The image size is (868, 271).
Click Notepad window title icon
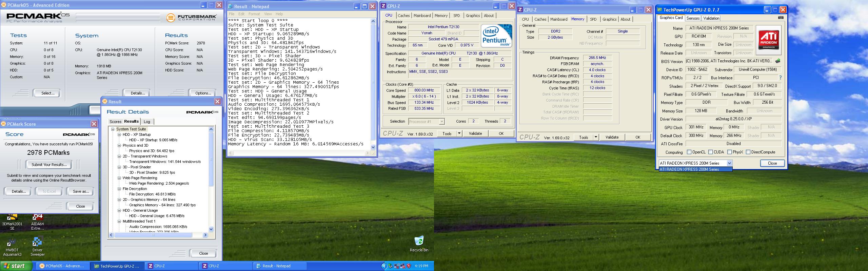[231, 6]
